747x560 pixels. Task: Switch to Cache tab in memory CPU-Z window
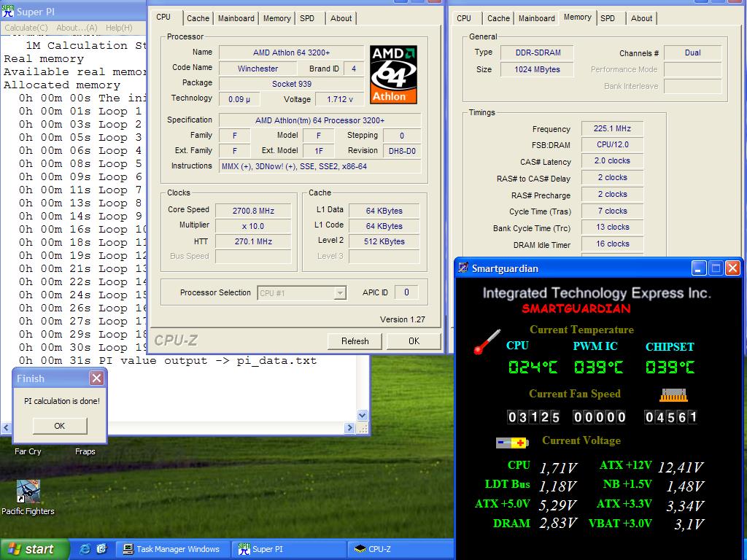[498, 18]
